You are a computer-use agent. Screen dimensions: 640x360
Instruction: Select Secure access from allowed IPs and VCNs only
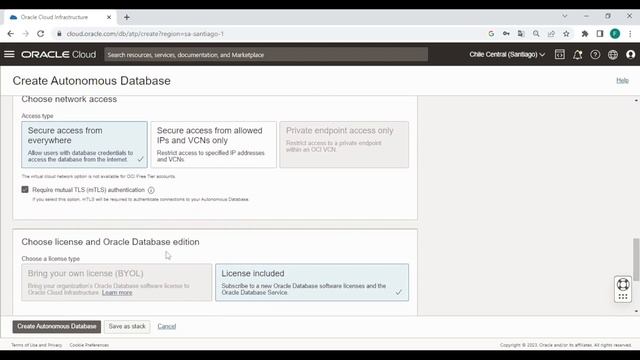[213, 144]
